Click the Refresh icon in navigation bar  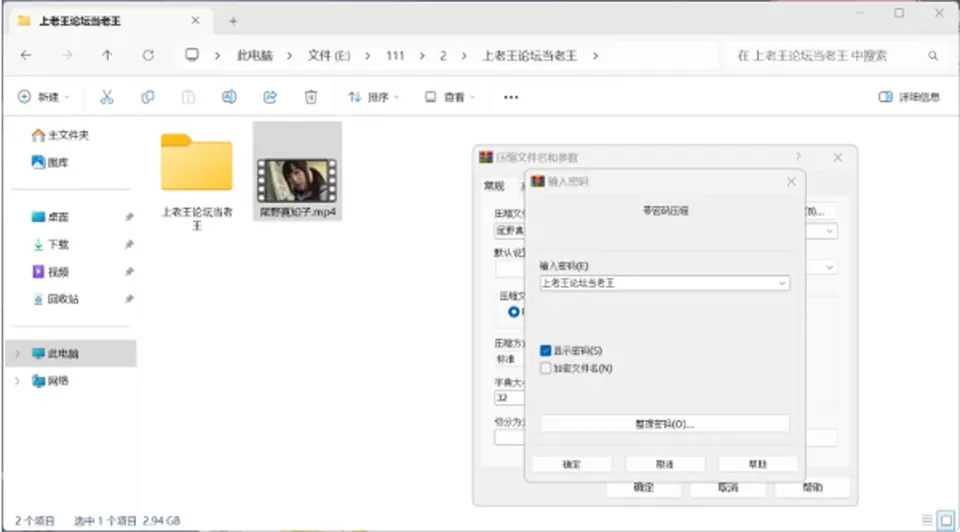click(148, 55)
